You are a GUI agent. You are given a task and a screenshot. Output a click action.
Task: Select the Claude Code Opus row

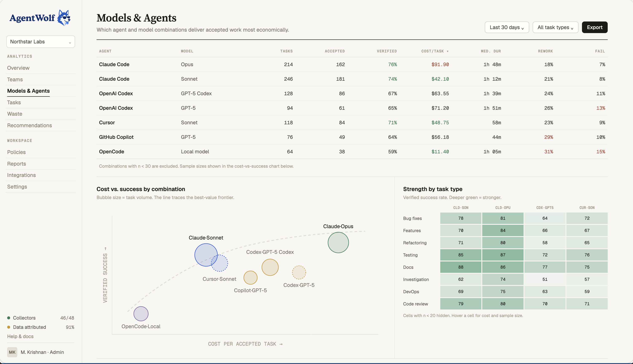click(x=352, y=64)
